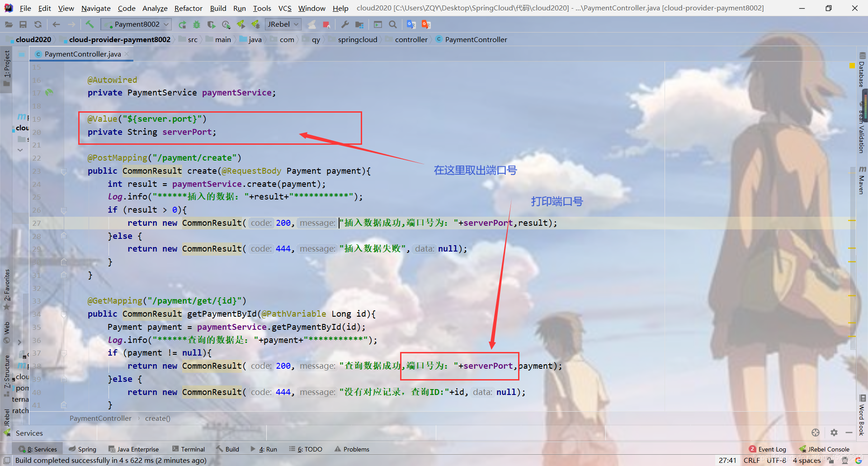Open the Refactor menu
This screenshot has height=466, width=868.
point(189,8)
